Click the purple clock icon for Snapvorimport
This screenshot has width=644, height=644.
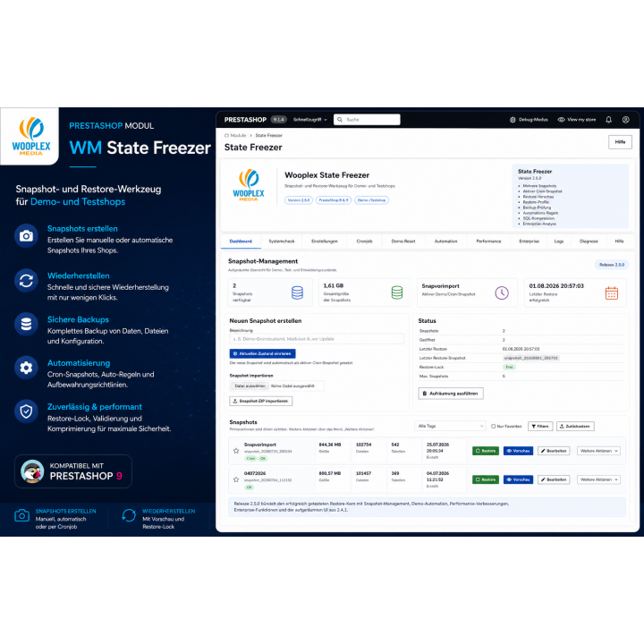502,292
